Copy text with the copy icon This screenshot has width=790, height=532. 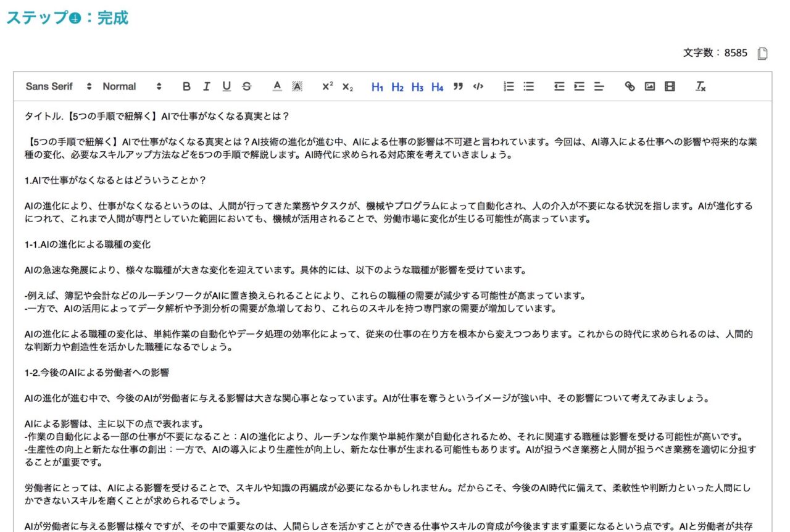point(762,54)
